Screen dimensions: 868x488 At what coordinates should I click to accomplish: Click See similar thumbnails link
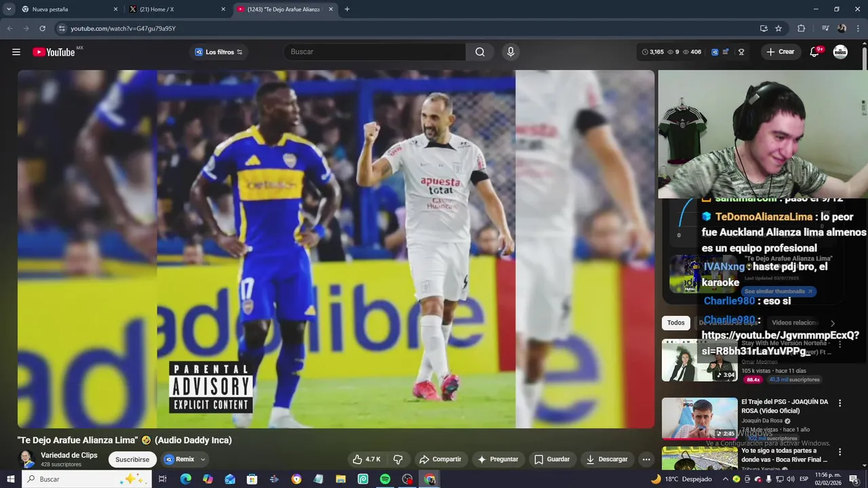tap(778, 291)
